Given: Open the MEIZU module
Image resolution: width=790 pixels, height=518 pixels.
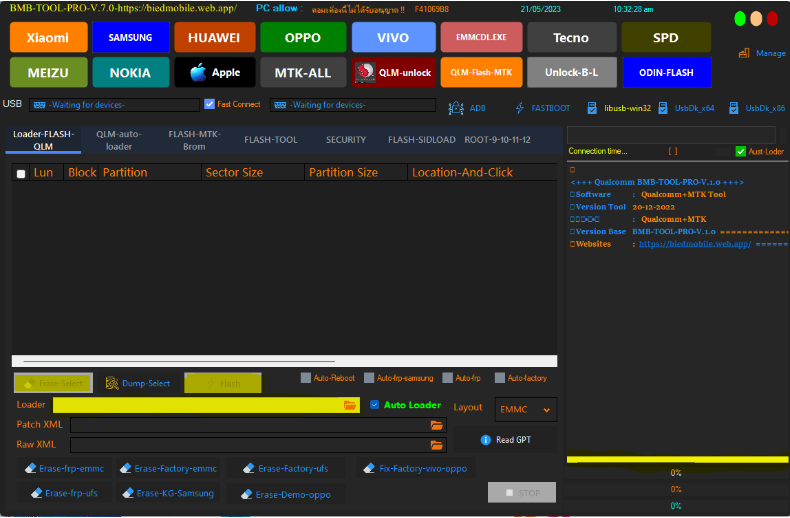Looking at the screenshot, I should [x=48, y=73].
